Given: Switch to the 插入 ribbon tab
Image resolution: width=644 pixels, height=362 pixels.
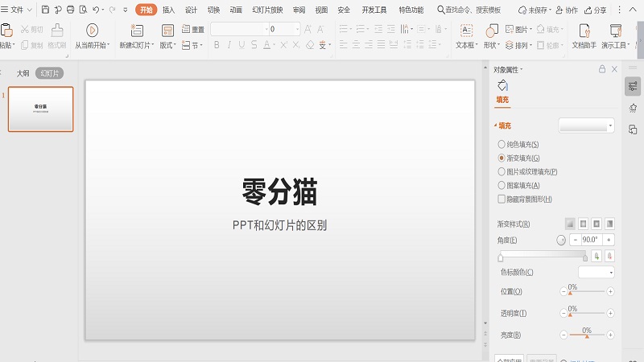Looking at the screenshot, I should pyautogui.click(x=168, y=10).
